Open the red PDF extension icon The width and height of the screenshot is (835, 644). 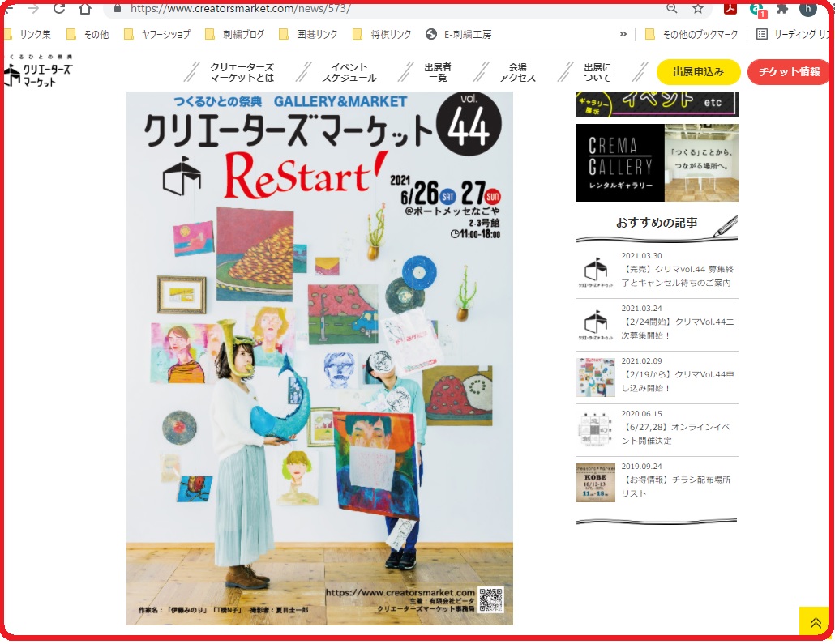(x=730, y=9)
